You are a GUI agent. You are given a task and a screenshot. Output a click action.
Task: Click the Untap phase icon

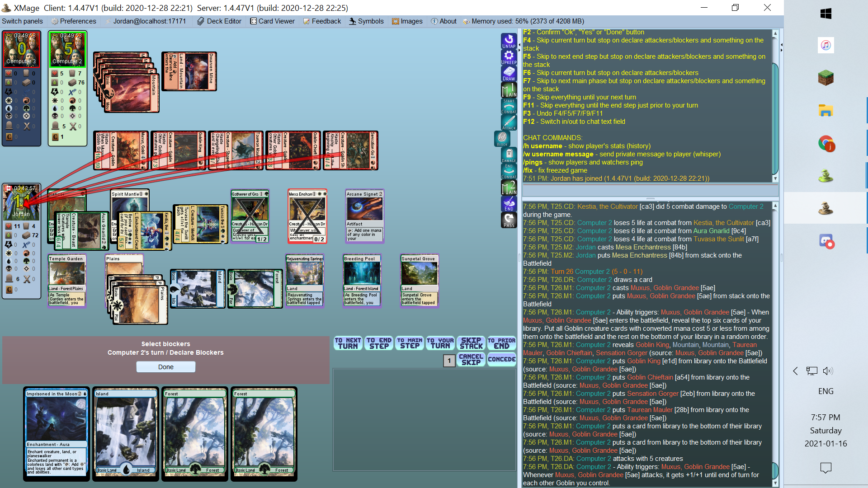(x=509, y=41)
